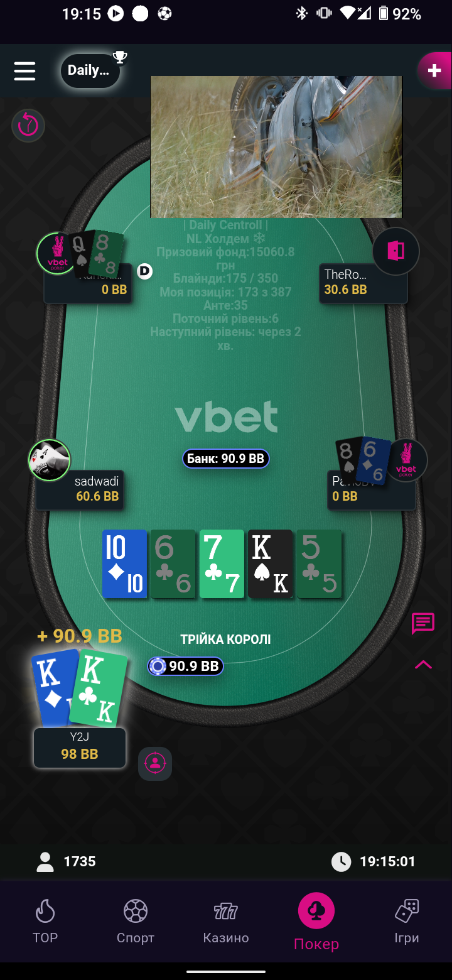Tap the video thumbnail above the table
This screenshot has height=980, width=452.
click(x=276, y=147)
